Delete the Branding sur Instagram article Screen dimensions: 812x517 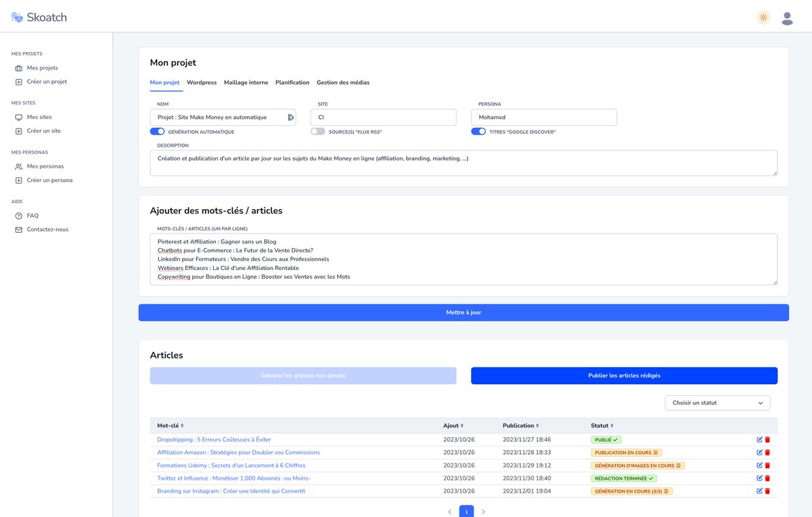pos(767,491)
